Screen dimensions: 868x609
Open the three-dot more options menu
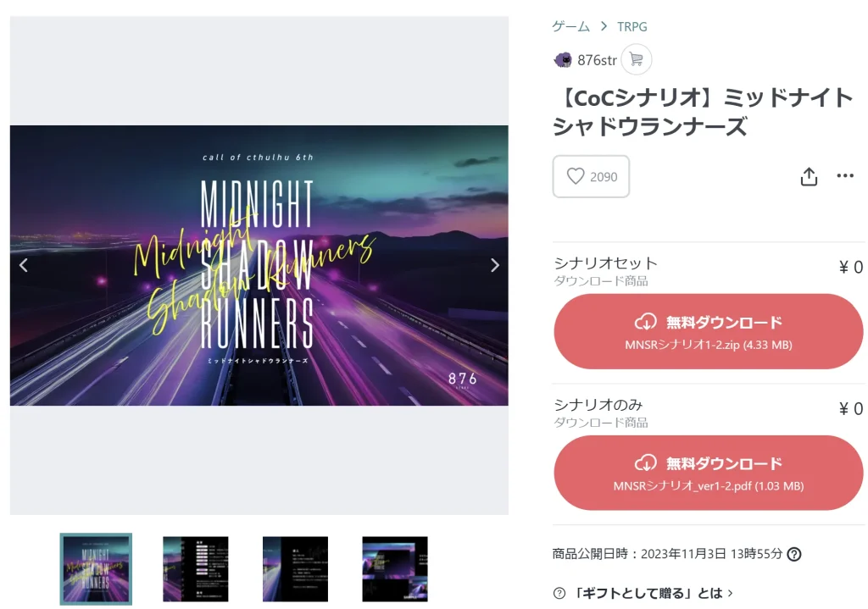point(845,175)
